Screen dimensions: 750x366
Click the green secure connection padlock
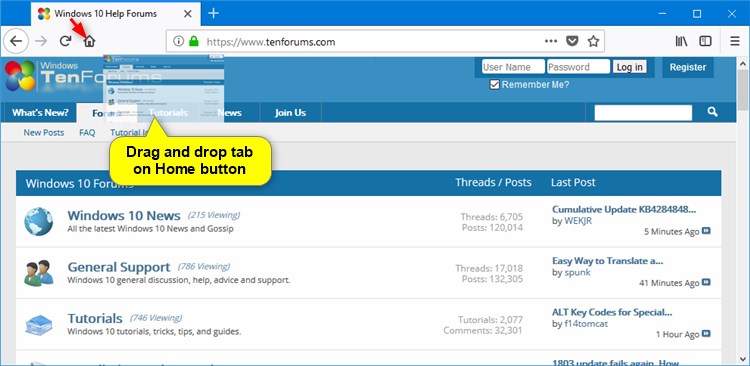tap(193, 41)
